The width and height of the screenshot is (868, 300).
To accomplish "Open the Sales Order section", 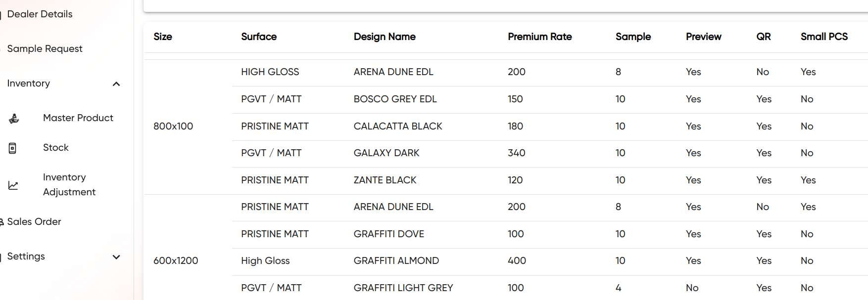I will (34, 222).
